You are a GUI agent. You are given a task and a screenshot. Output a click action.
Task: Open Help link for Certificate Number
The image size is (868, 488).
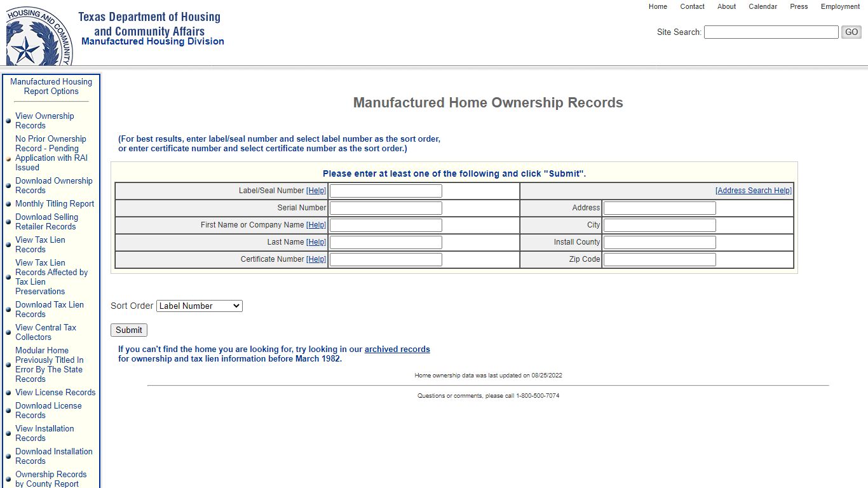(x=316, y=259)
